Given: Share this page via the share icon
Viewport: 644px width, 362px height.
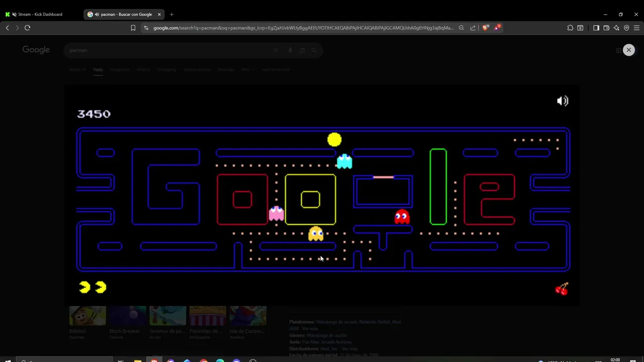Looking at the screenshot, I should coord(473,28).
